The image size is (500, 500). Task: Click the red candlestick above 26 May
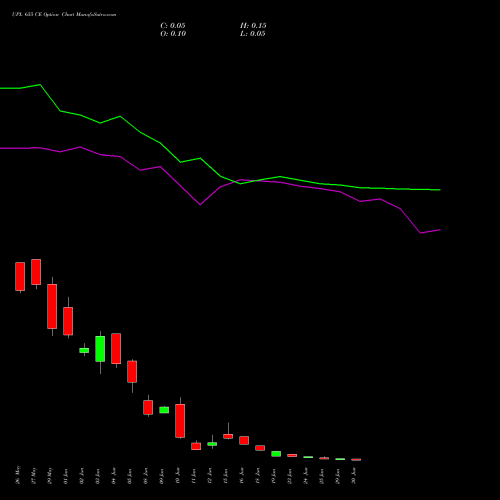[x=20, y=277]
